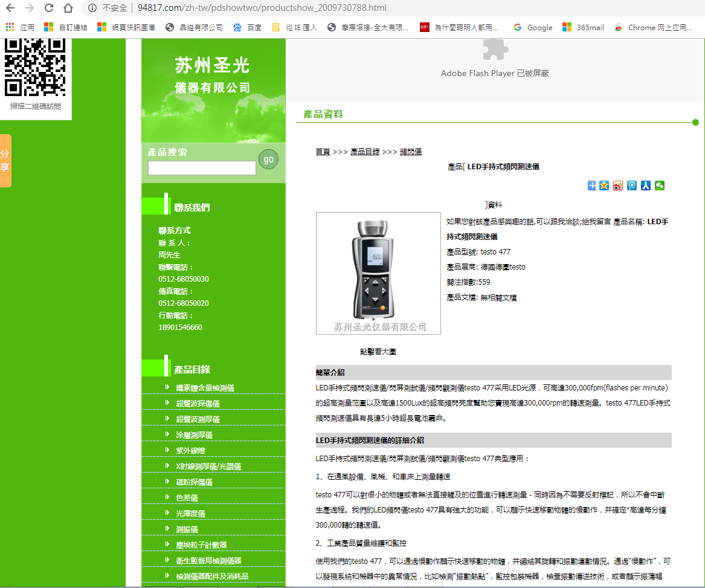Open 磁粉探傷儀 category
Viewport: 705px width, 588px height.
(x=195, y=482)
